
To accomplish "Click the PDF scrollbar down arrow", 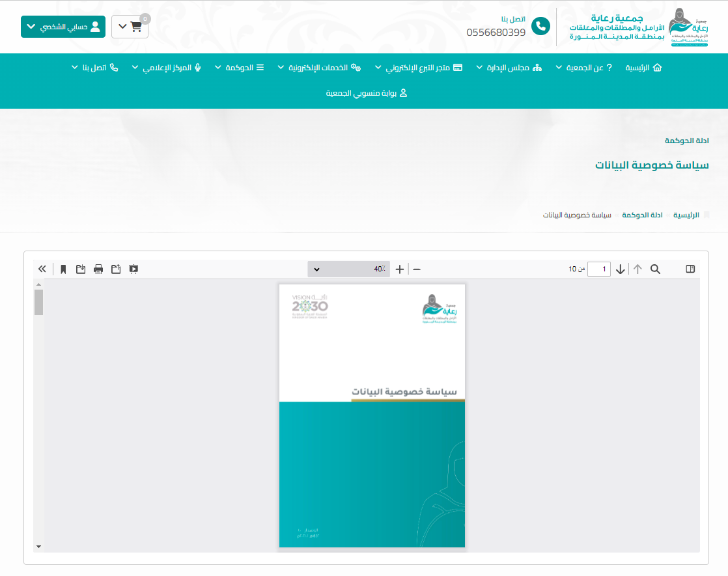I will point(39,547).
